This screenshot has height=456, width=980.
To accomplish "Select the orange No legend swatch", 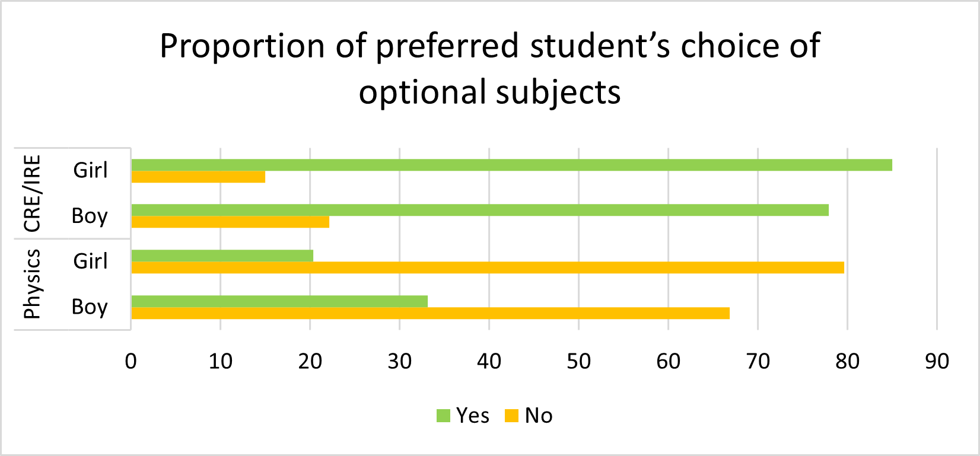I will pos(511,416).
